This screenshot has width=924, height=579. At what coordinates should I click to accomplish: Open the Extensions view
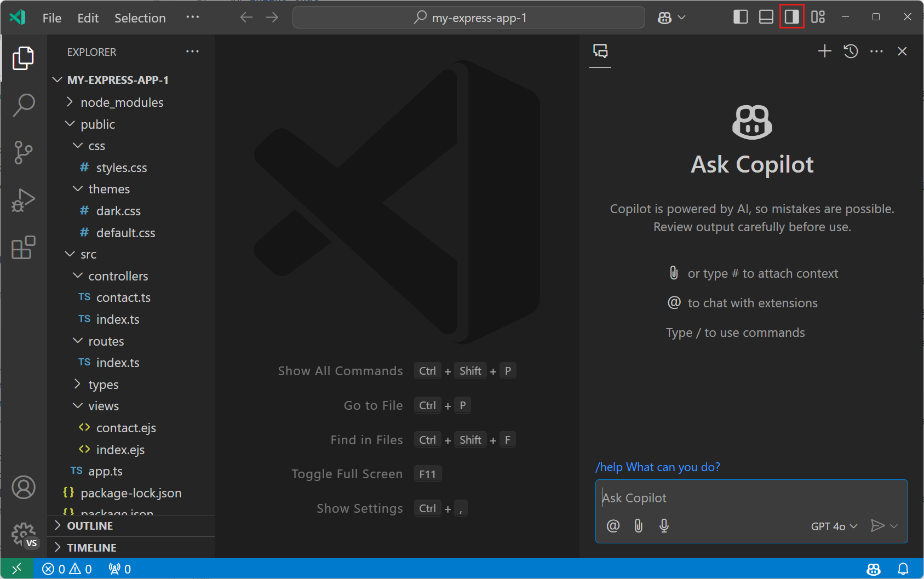click(24, 248)
